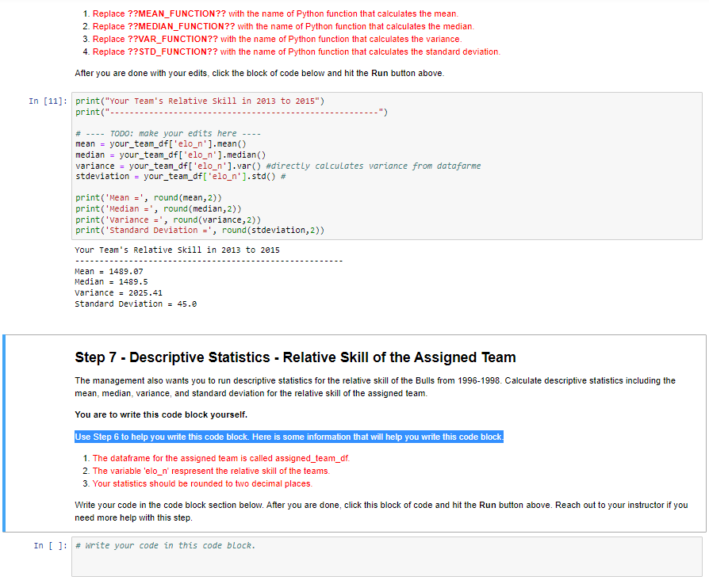The width and height of the screenshot is (709, 588).
Task: Click the output line 'Variance = 2025.41'
Action: 119,292
